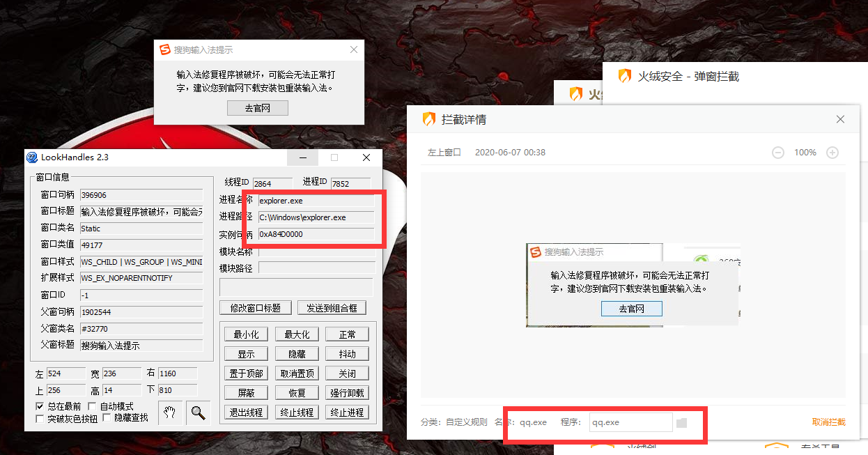The height and width of the screenshot is (455, 868).
Task: Enable the 自动模式 checkbox
Action: (93, 406)
